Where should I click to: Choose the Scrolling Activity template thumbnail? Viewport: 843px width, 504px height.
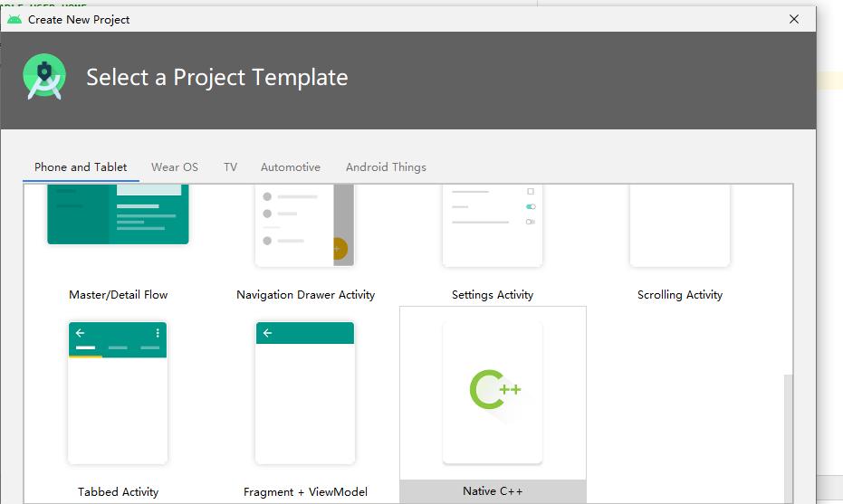(x=679, y=225)
